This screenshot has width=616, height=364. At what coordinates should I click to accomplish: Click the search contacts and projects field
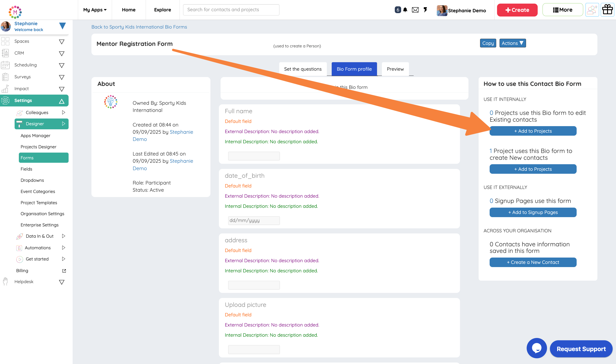pyautogui.click(x=231, y=10)
